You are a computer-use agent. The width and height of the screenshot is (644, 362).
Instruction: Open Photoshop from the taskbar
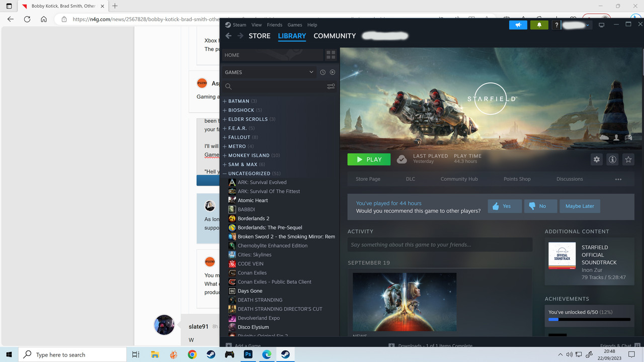pyautogui.click(x=248, y=354)
